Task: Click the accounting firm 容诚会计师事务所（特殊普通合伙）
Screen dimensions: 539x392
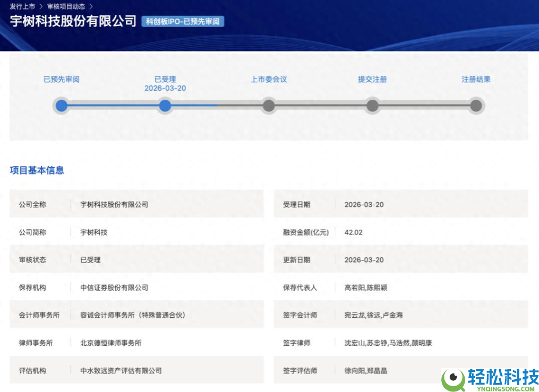Action: 133,315
